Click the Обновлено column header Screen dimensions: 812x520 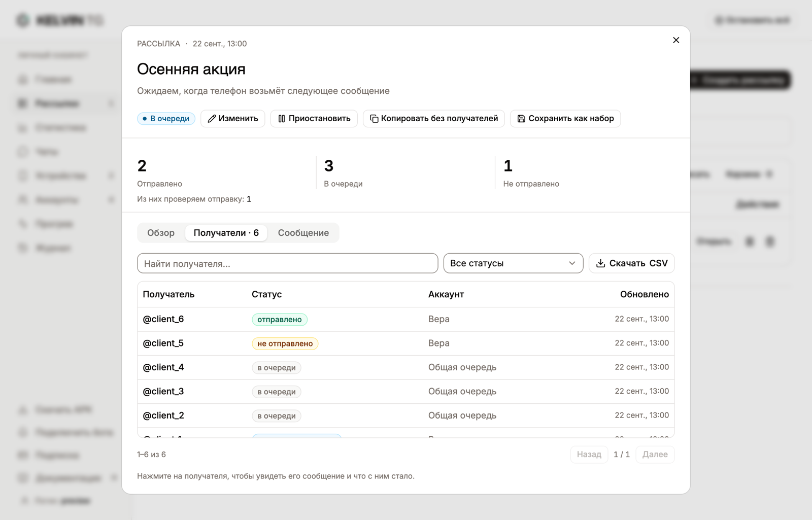coord(645,294)
